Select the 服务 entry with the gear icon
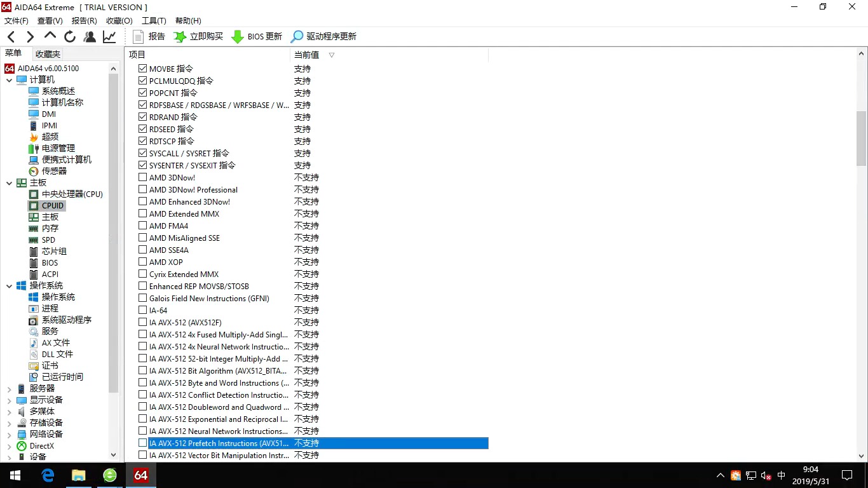 point(43,331)
